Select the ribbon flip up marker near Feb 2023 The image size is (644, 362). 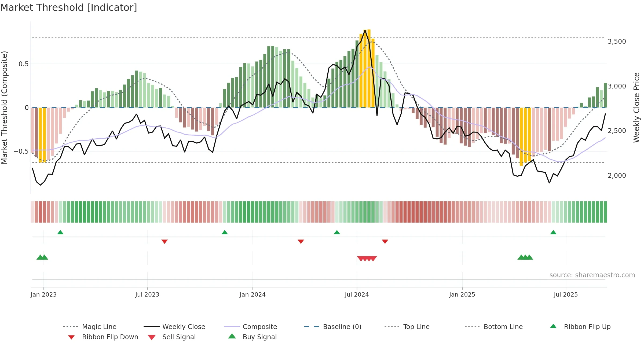(60, 232)
